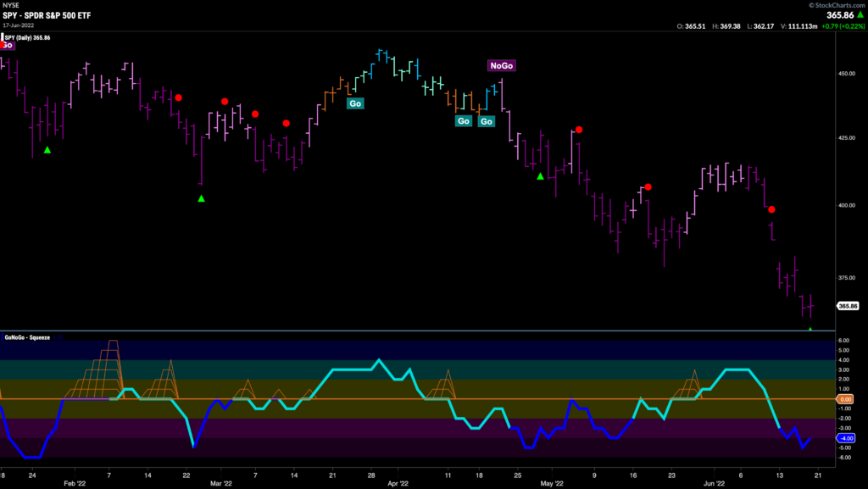Click the large 365.86 price in the header
The width and height of the screenshot is (868, 489).
pyautogui.click(x=840, y=15)
